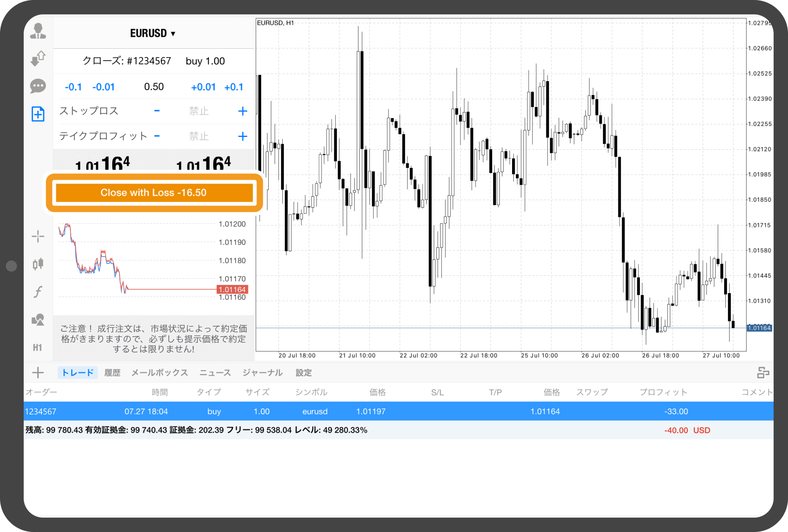Open the drawing objects shapes icon
The height and width of the screenshot is (532, 788).
pyautogui.click(x=38, y=320)
